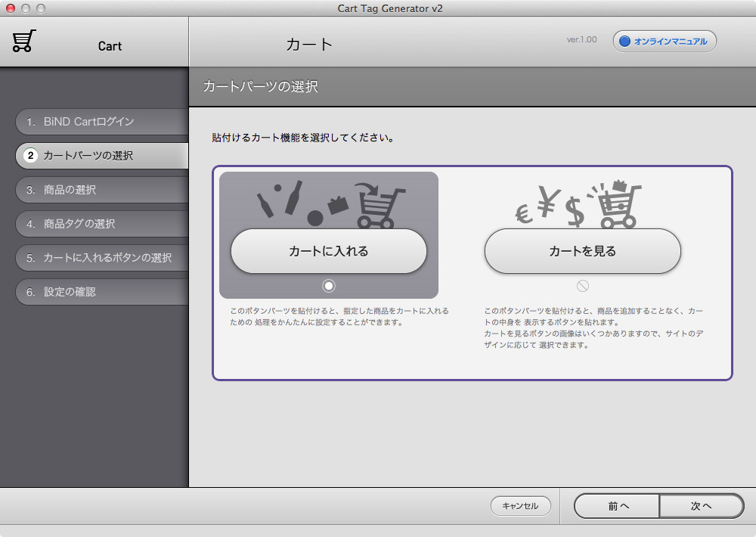Zoom the window with the third title-bar button
Image resolution: width=756 pixels, height=537 pixels.
[x=41, y=8]
